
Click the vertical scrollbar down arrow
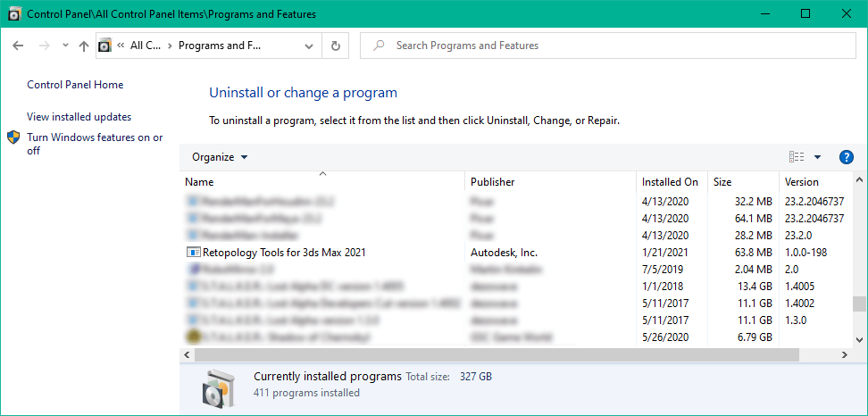858,340
